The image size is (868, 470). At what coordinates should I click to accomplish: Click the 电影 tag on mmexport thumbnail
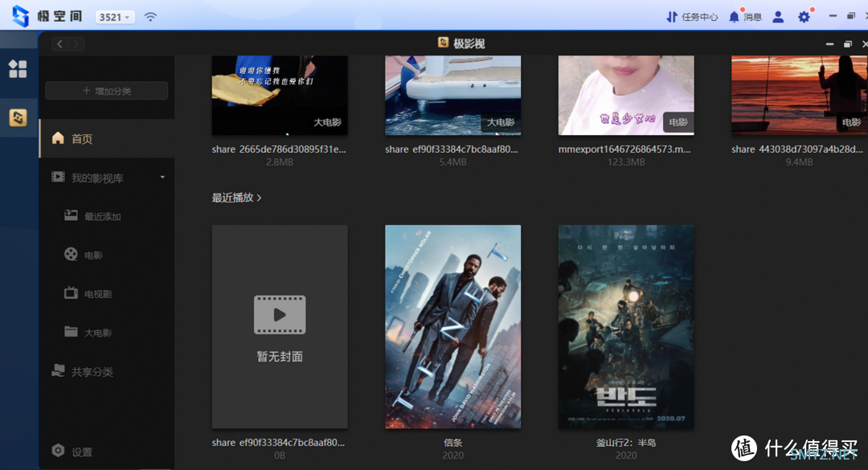pos(678,122)
